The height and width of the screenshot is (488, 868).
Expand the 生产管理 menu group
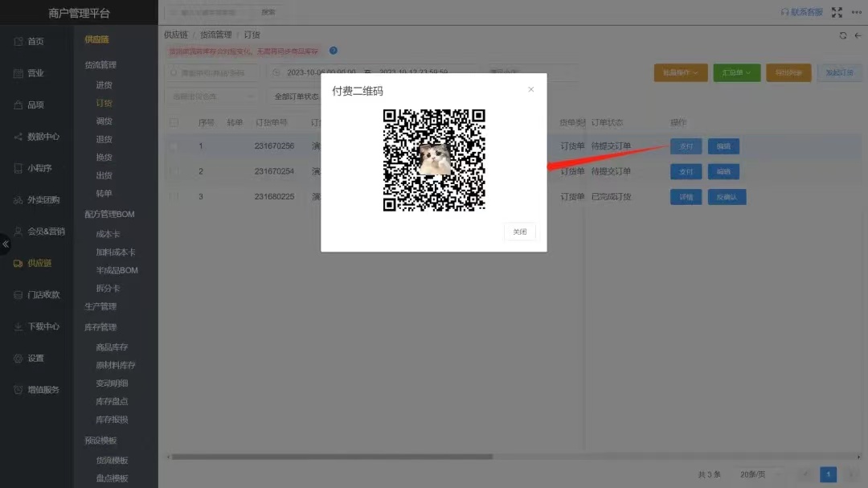100,306
